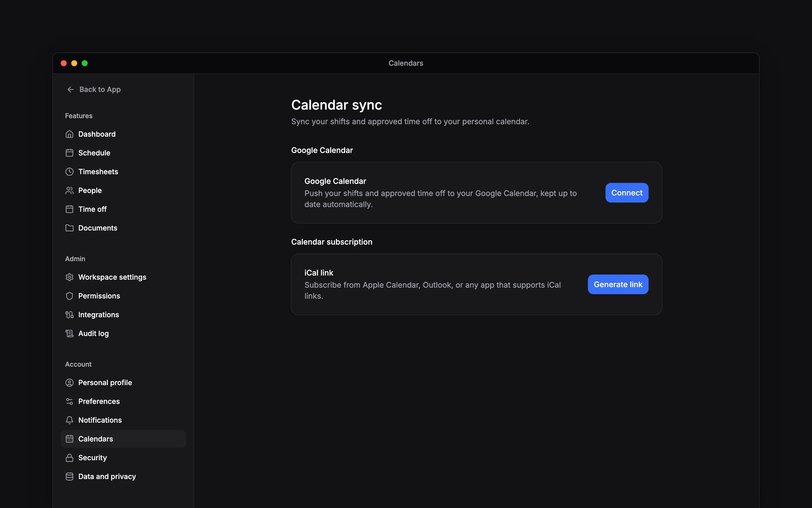Open the Data and privacy label
Screen dimensions: 812x508
click(107, 477)
